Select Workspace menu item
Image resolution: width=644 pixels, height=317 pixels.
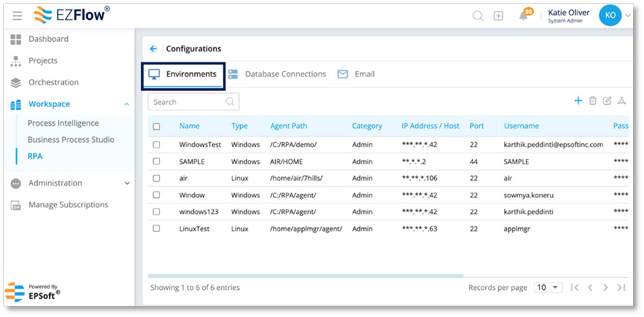[x=49, y=104]
